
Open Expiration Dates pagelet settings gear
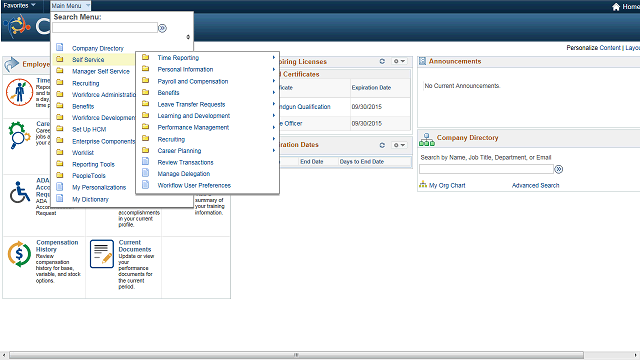[x=399, y=145]
